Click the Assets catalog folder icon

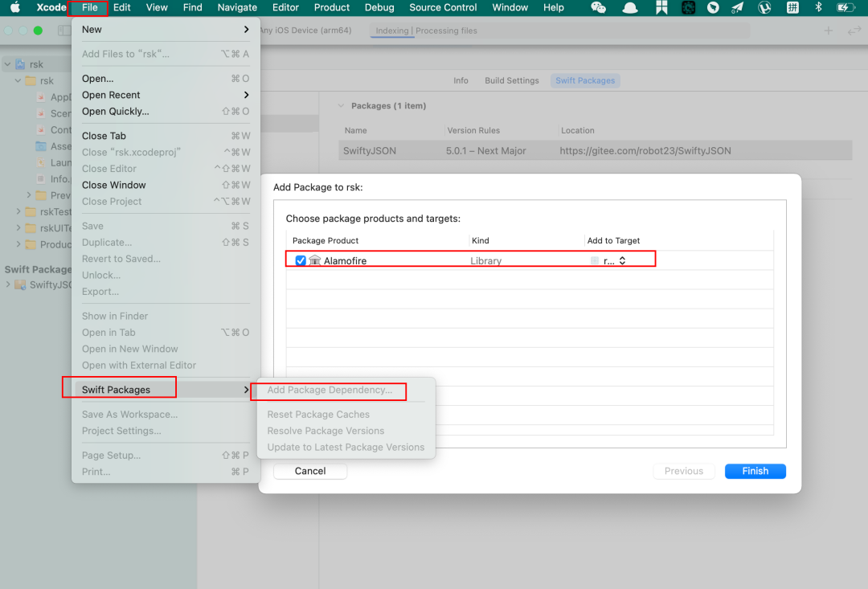[x=41, y=146]
